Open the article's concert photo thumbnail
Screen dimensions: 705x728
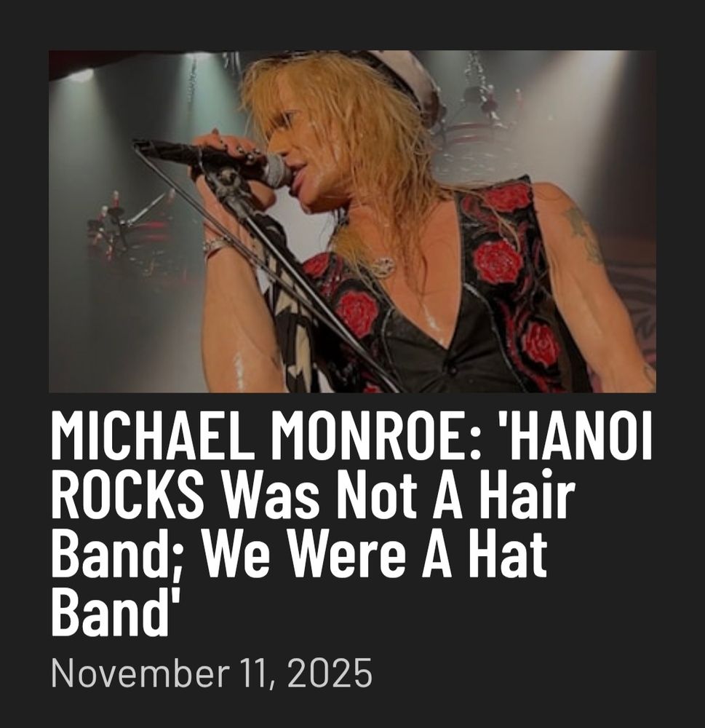352,221
